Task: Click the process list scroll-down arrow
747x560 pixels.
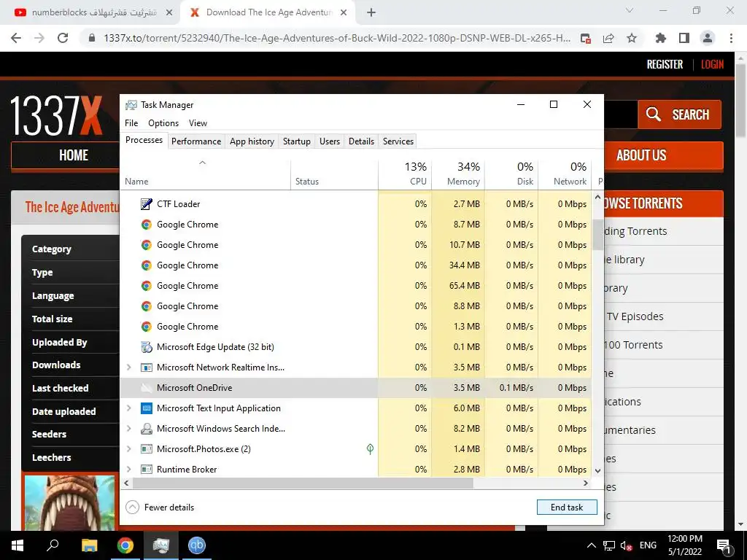Action: coord(598,470)
